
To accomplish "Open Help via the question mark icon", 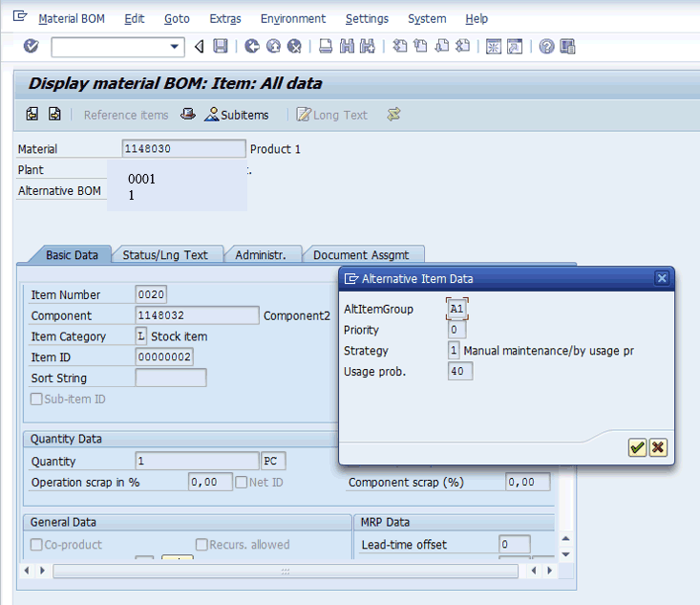I will 546,46.
